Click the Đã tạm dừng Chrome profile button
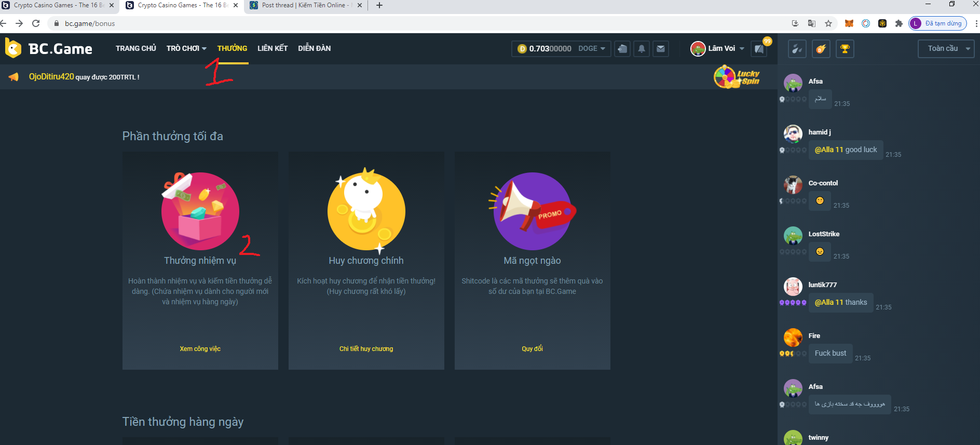Screen dimensions: 980x445 click(x=938, y=23)
